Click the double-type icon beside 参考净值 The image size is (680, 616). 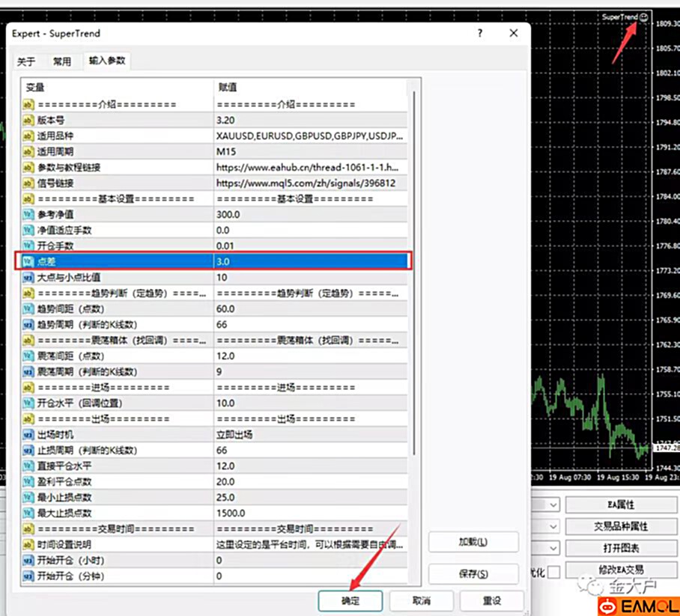coord(29,215)
